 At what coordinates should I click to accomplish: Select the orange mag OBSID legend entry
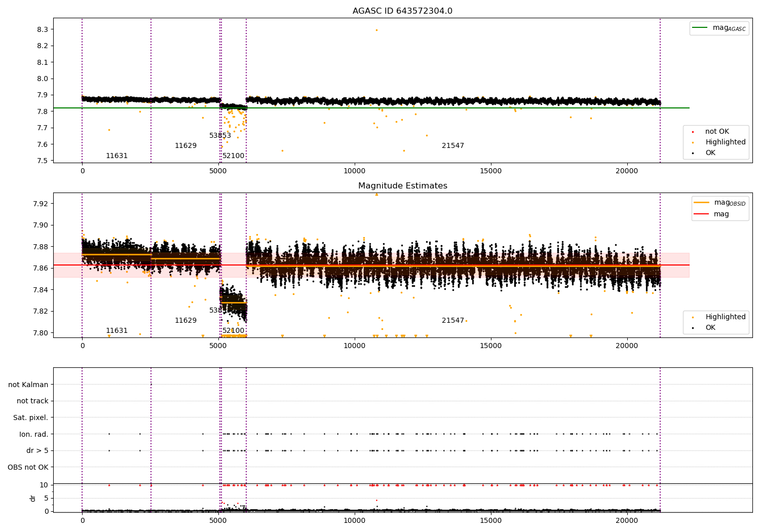(x=720, y=203)
